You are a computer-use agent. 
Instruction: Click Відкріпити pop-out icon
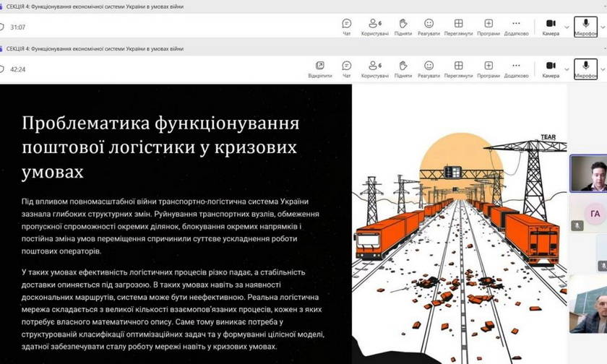(319, 66)
